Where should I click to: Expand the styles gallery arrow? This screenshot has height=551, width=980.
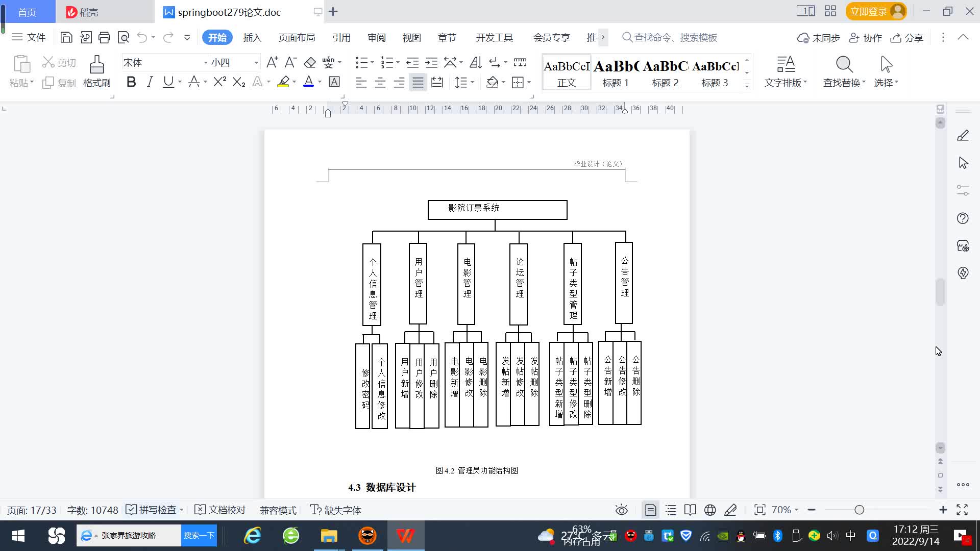747,85
